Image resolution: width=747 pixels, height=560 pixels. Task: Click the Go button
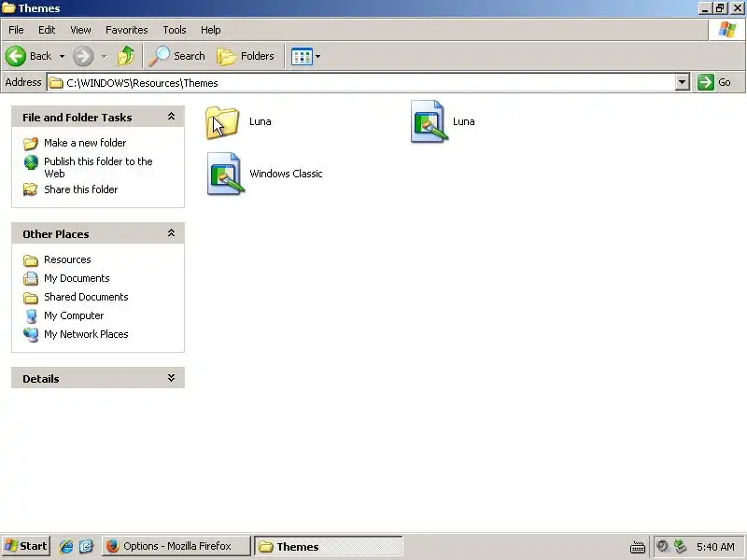tap(714, 82)
